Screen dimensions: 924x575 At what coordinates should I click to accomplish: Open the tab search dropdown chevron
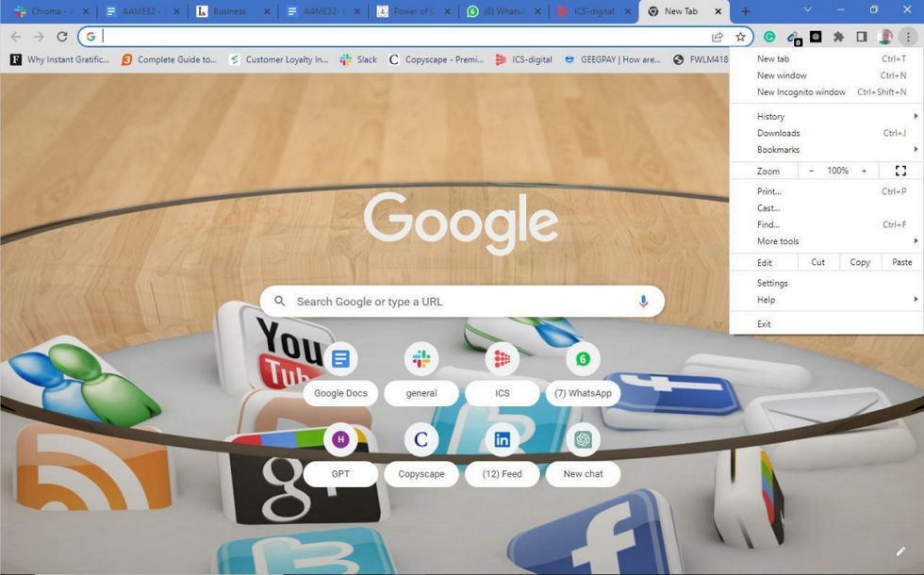tap(807, 10)
